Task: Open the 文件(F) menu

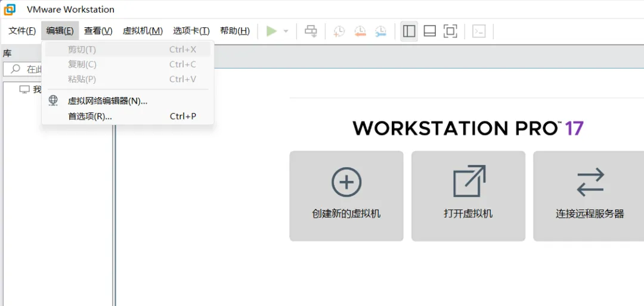Action: pyautogui.click(x=22, y=31)
